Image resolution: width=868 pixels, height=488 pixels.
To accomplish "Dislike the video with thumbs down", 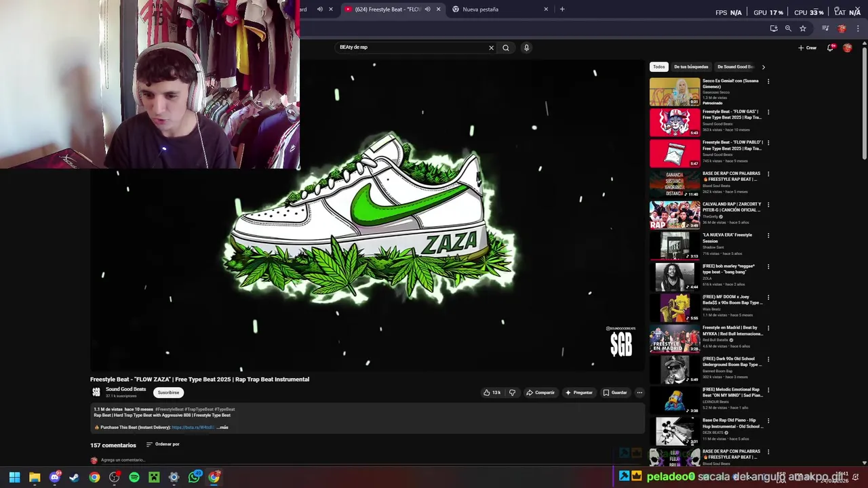I will [x=512, y=392].
